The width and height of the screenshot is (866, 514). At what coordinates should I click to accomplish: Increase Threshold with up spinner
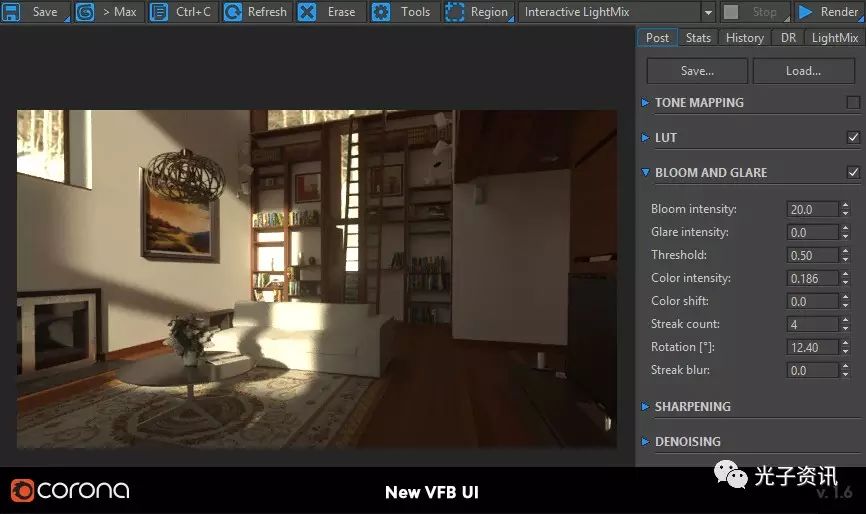click(845, 252)
